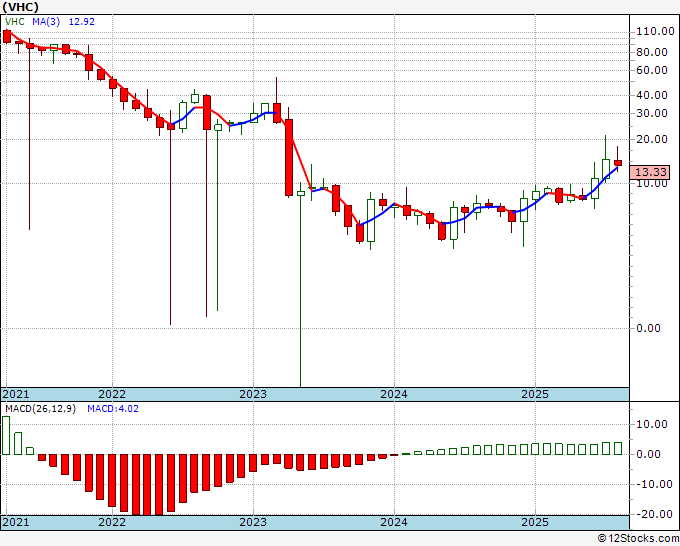Click the first green MACD bar in 2021
The image size is (680, 546).
[x=6, y=435]
